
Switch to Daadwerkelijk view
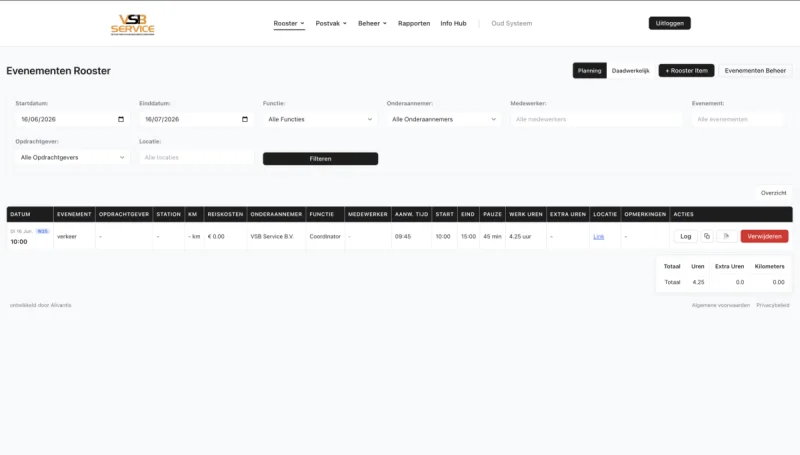point(631,71)
